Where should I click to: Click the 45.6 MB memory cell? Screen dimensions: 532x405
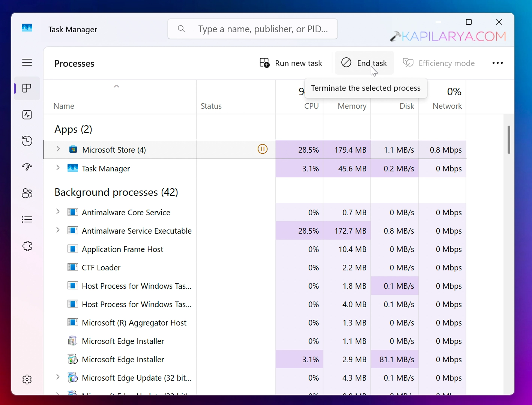(347, 168)
